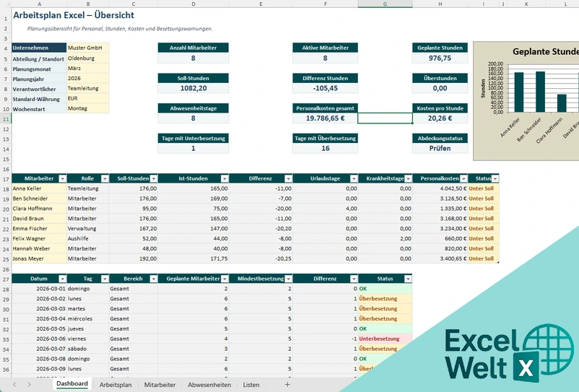This screenshot has width=579, height=392.
Task: Open the Soll-Stunden column filter dropdown
Action: (154, 178)
